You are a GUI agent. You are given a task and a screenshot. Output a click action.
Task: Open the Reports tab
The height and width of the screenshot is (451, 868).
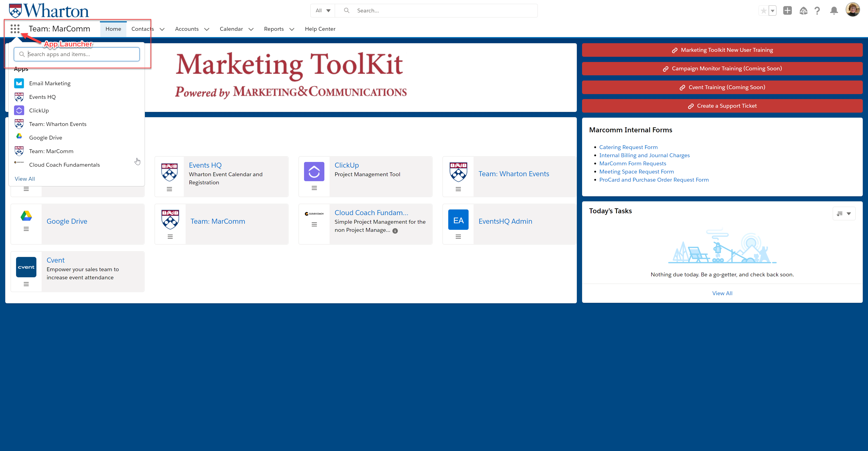click(x=274, y=29)
